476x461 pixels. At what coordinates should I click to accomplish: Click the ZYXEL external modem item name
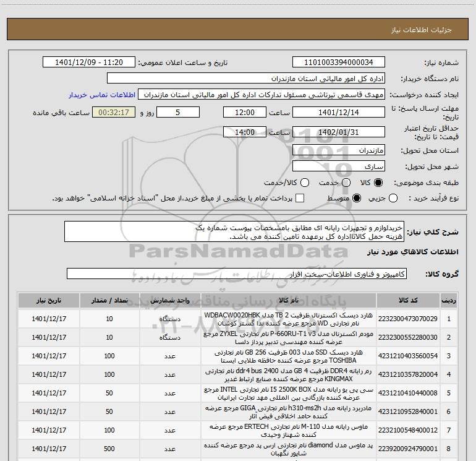(x=289, y=337)
